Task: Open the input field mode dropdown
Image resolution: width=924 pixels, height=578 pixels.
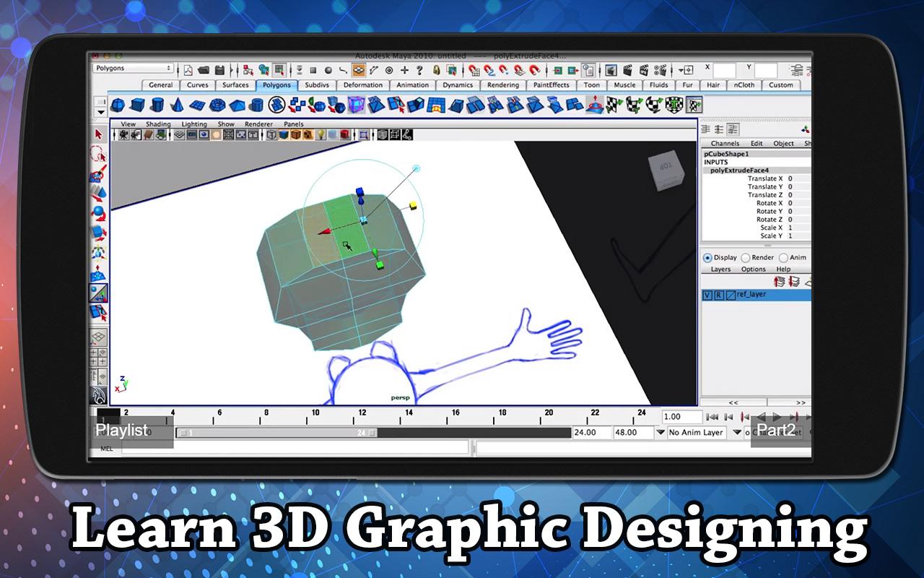Action: (x=687, y=70)
